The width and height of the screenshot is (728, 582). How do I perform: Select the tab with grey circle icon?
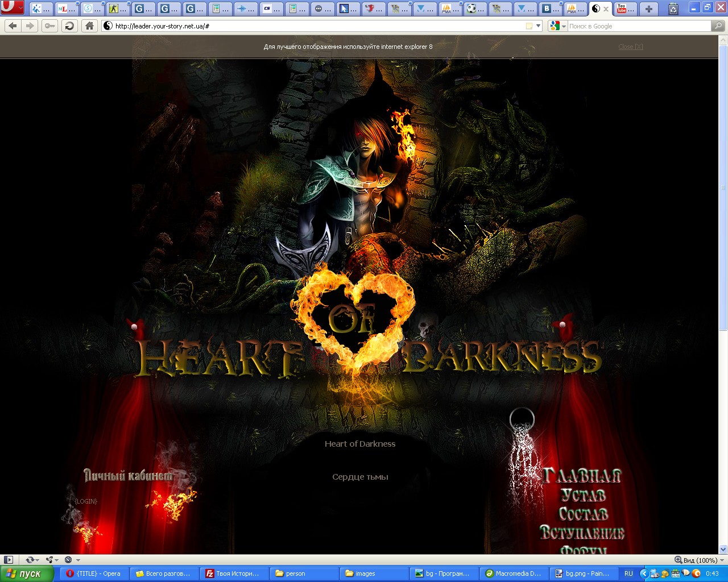pyautogui.click(x=322, y=9)
